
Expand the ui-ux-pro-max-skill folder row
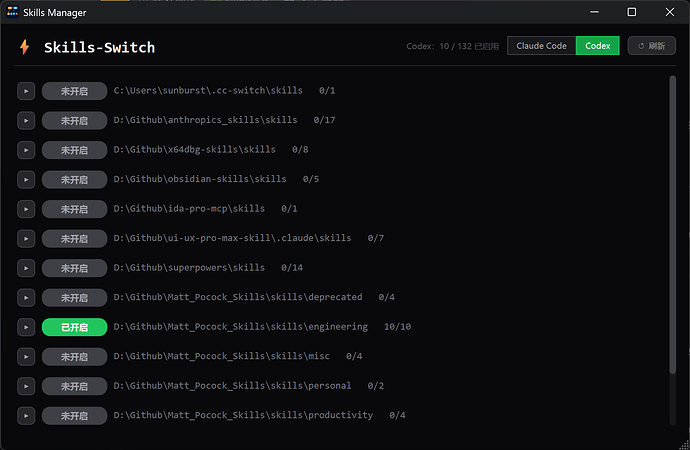(26, 238)
